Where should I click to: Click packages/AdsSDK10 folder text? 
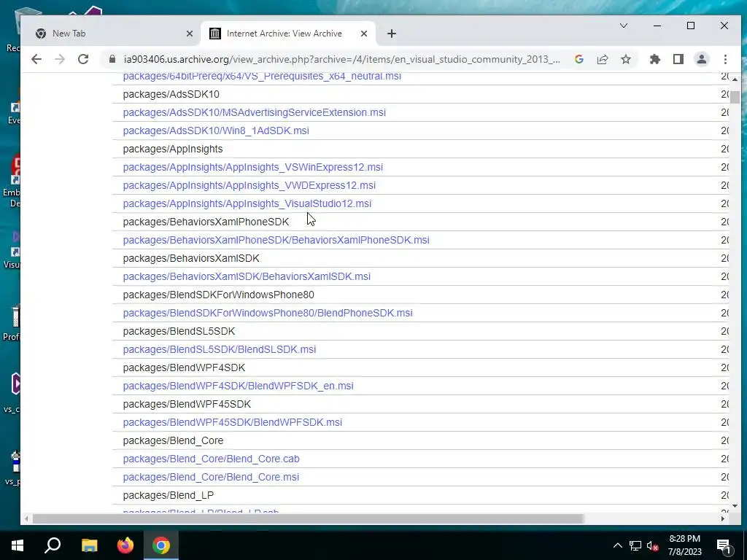(171, 94)
